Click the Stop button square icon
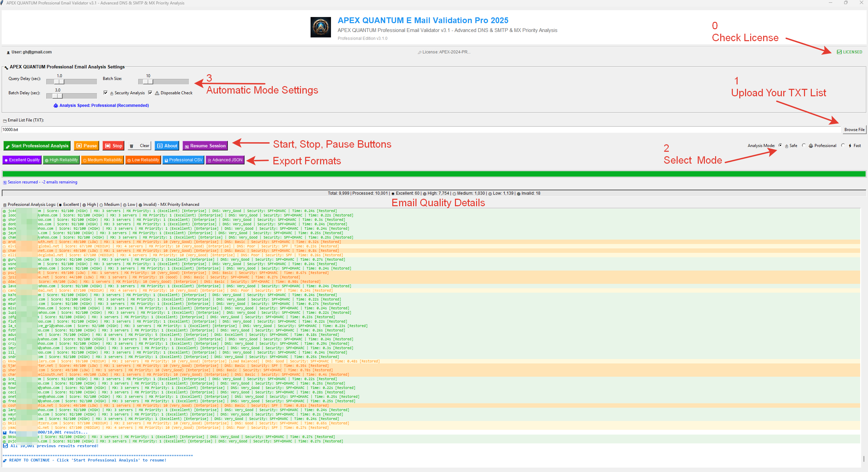868x472 pixels. [108, 146]
